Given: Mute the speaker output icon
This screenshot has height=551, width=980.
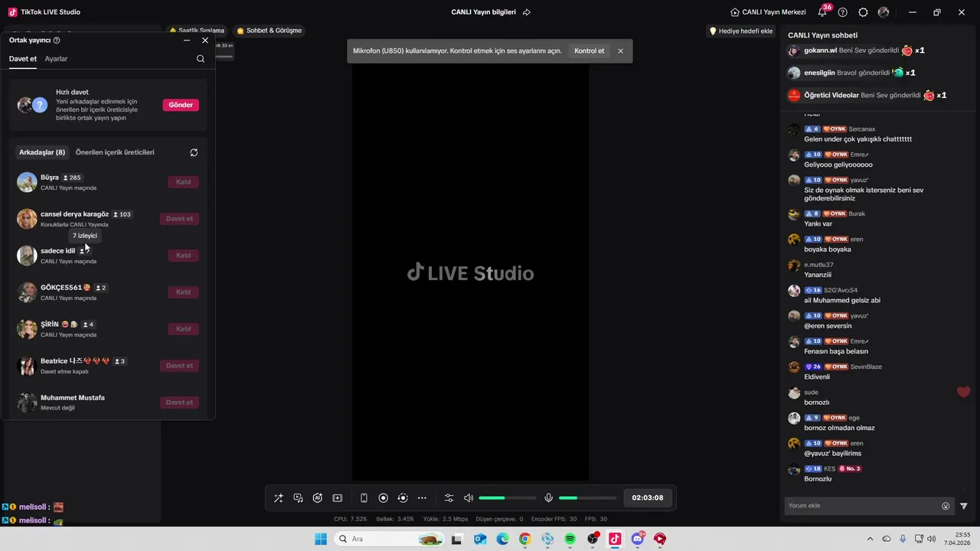Looking at the screenshot, I should (x=469, y=498).
